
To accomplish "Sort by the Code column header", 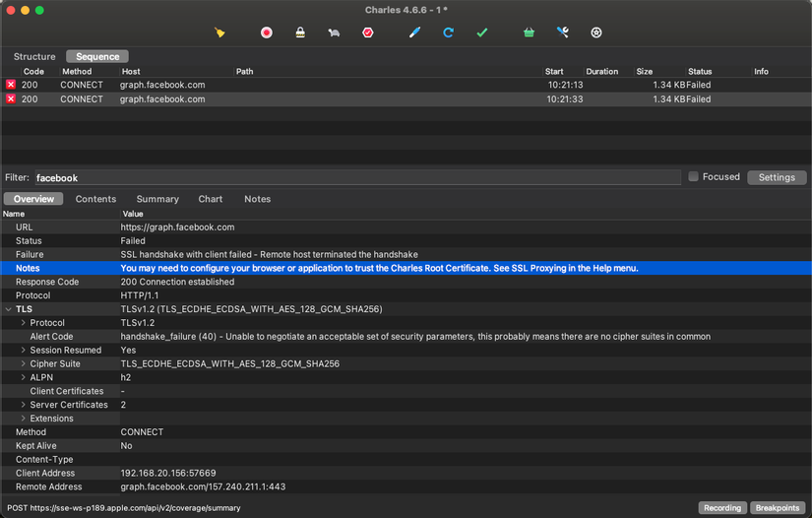I will (33, 72).
